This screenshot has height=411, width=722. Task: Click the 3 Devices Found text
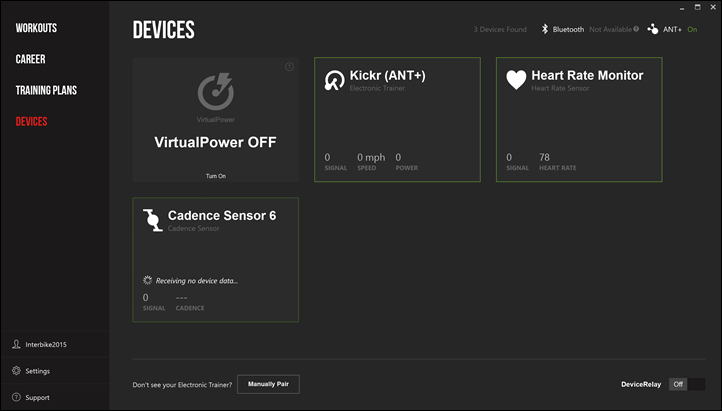pos(500,29)
